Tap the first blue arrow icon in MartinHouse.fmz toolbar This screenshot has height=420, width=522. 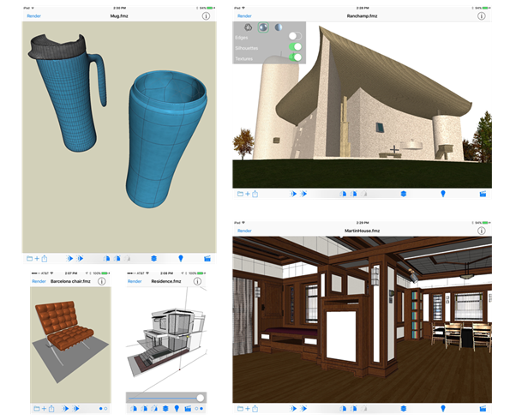pyautogui.click(x=293, y=408)
